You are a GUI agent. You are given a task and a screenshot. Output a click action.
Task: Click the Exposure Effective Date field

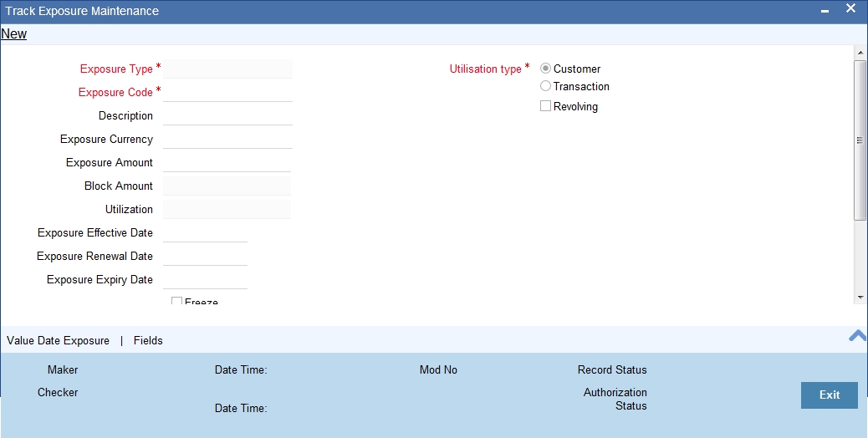[206, 232]
